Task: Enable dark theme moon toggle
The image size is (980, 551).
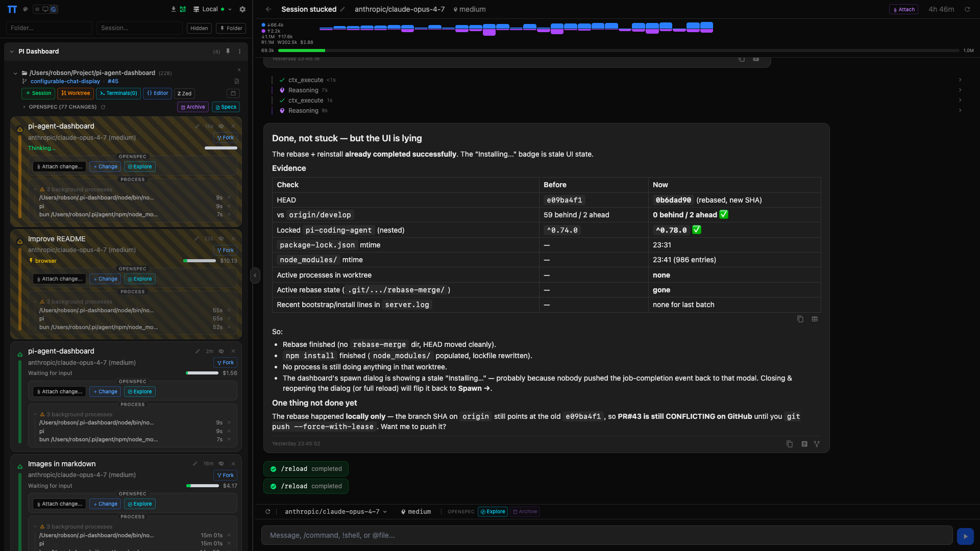Action: 54,9
